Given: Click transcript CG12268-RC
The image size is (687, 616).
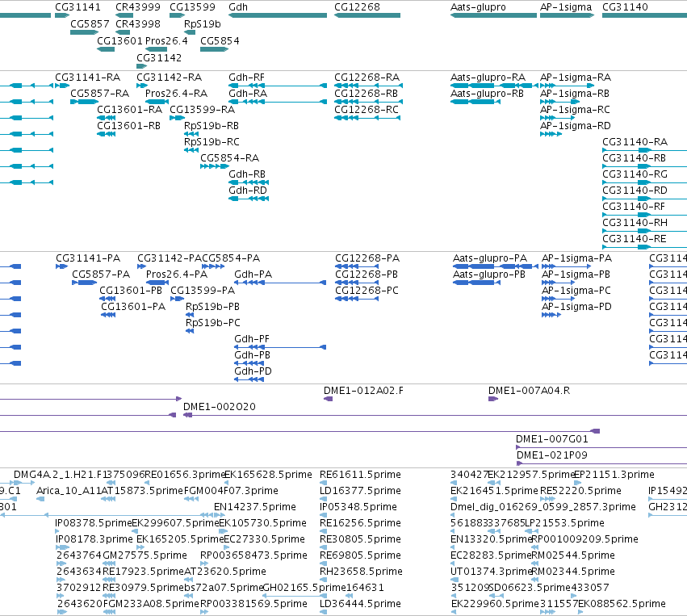Looking at the screenshot, I should pos(367,110).
